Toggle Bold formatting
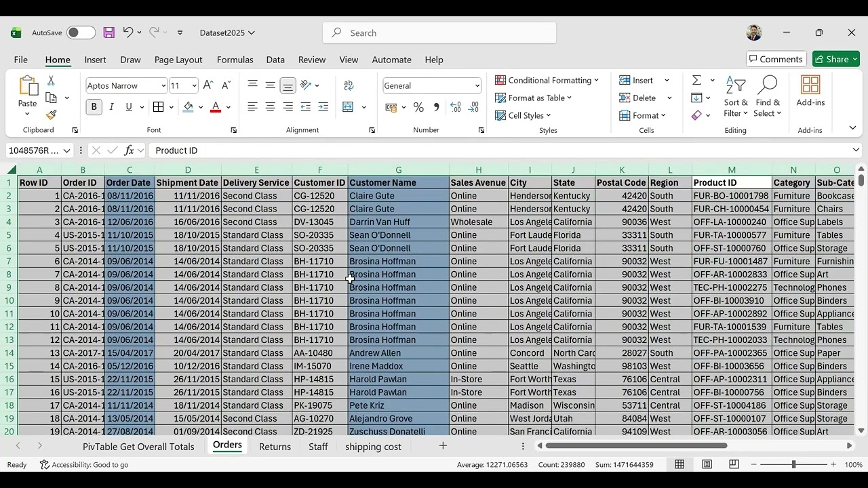The image size is (868, 488). click(94, 107)
